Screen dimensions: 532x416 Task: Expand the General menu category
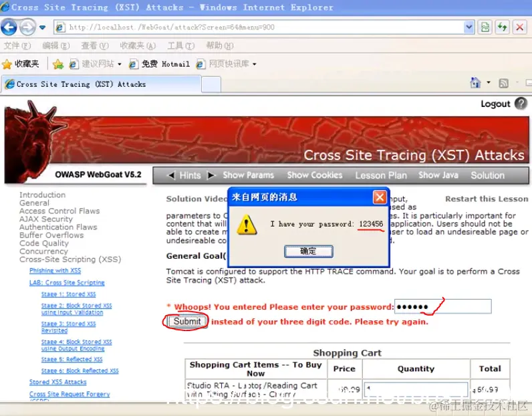coord(34,203)
